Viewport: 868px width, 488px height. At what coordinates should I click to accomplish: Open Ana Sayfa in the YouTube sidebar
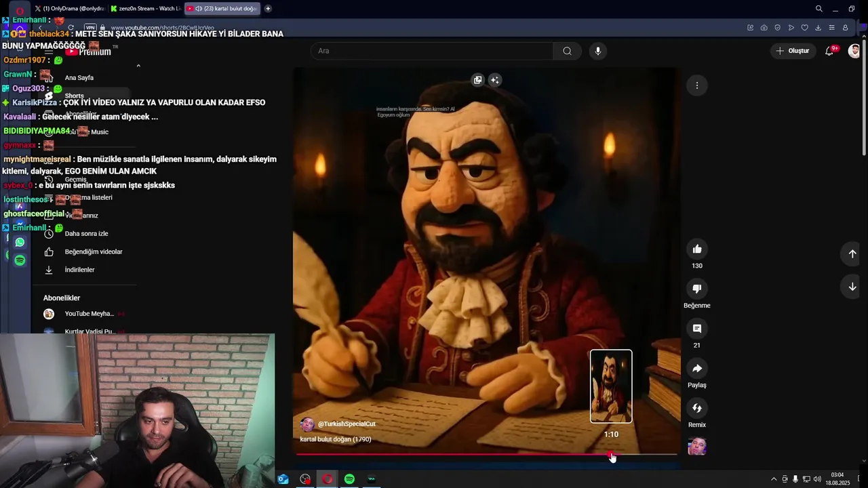(85, 78)
